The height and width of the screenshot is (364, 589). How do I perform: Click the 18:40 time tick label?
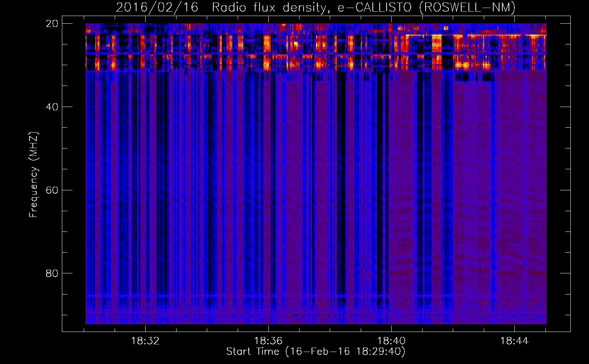391,341
